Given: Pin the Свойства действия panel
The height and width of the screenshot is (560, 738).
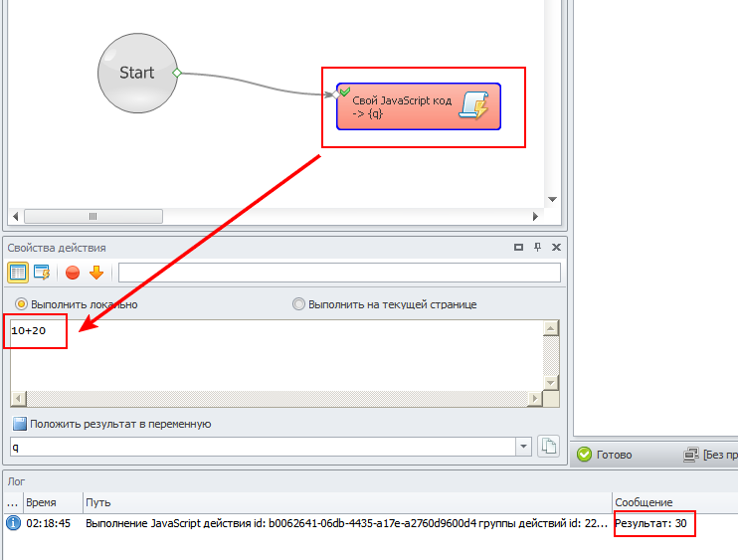Looking at the screenshot, I should tap(537, 247).
